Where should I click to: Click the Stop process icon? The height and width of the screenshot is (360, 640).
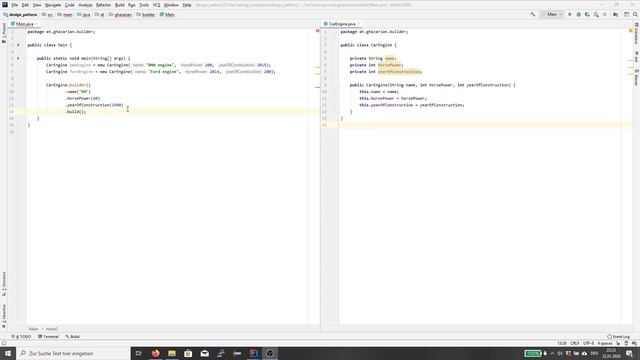[x=604, y=14]
